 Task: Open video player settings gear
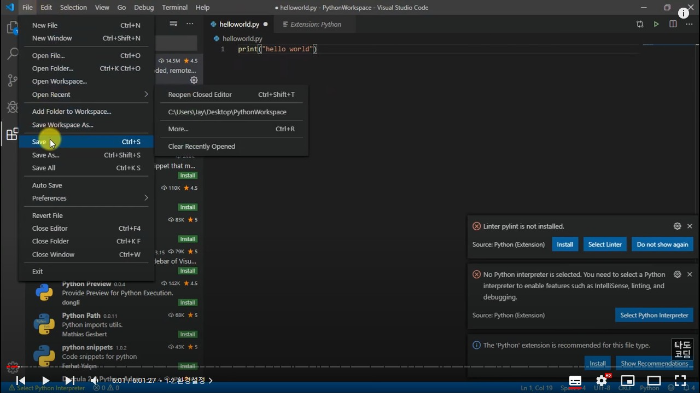(x=601, y=380)
